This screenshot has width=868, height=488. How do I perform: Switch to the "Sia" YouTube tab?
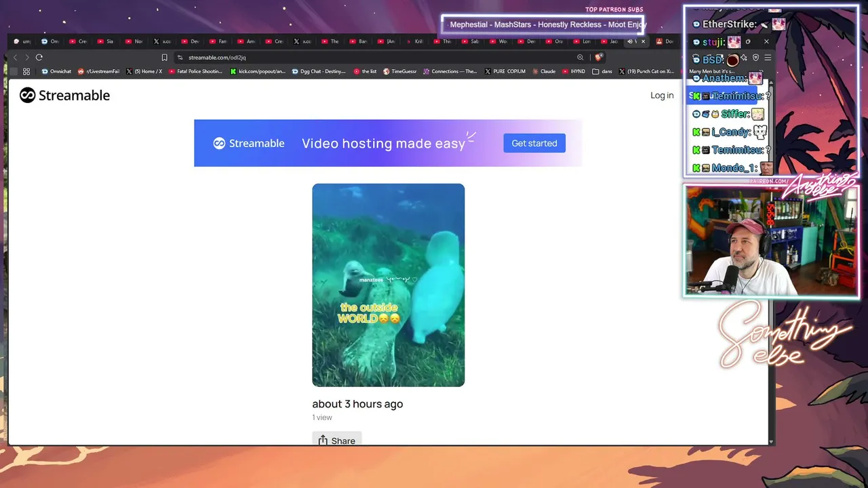coord(106,41)
